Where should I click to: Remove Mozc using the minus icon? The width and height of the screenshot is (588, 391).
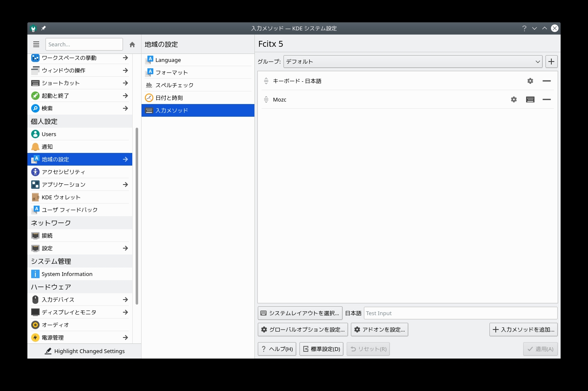[547, 99]
